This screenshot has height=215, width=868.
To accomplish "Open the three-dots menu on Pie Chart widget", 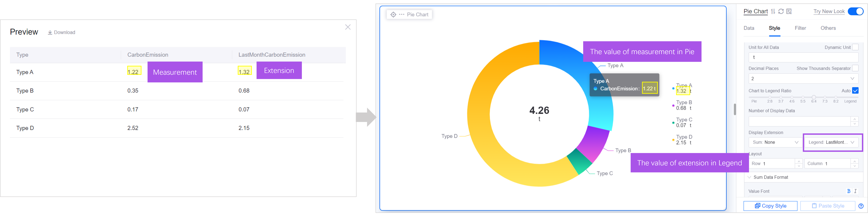I will pos(402,14).
